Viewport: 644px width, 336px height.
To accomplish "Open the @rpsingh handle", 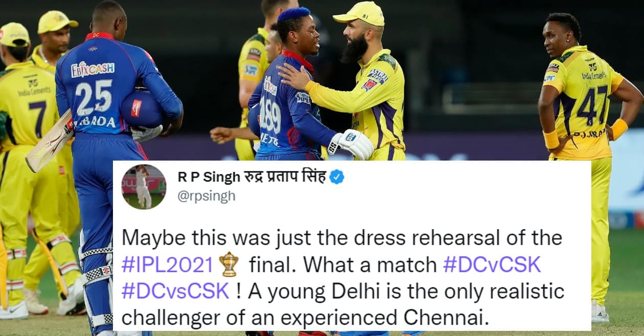I will [x=206, y=196].
